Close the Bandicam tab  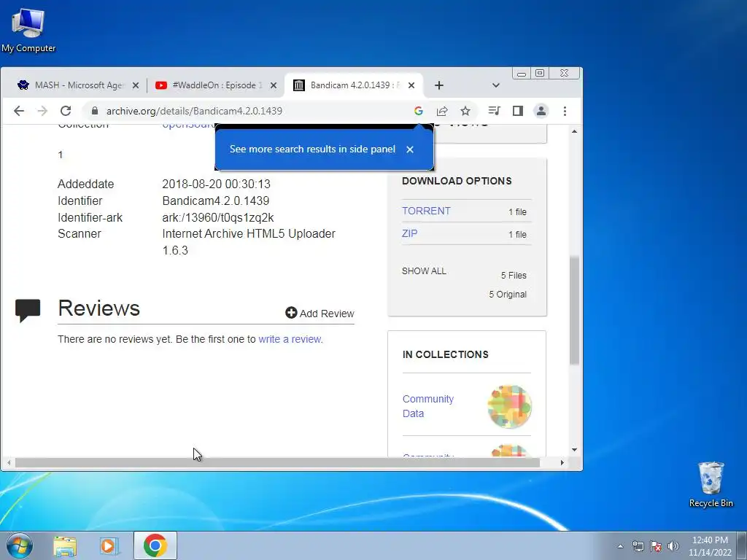tap(411, 85)
